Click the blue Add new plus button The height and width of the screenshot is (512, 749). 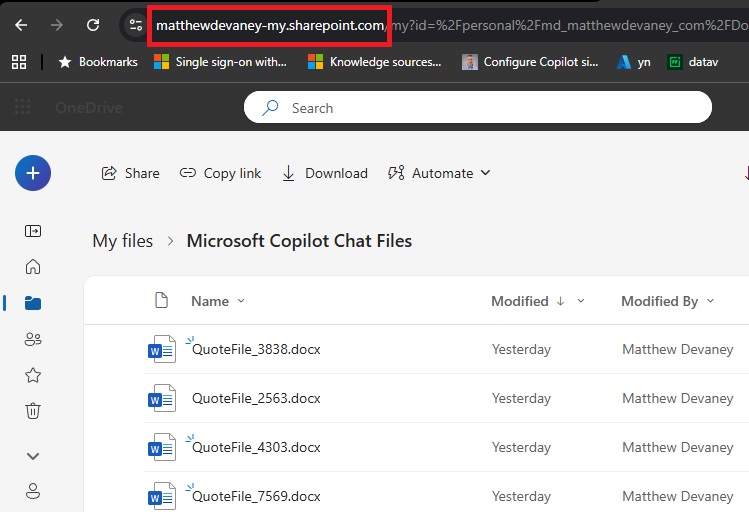33,173
